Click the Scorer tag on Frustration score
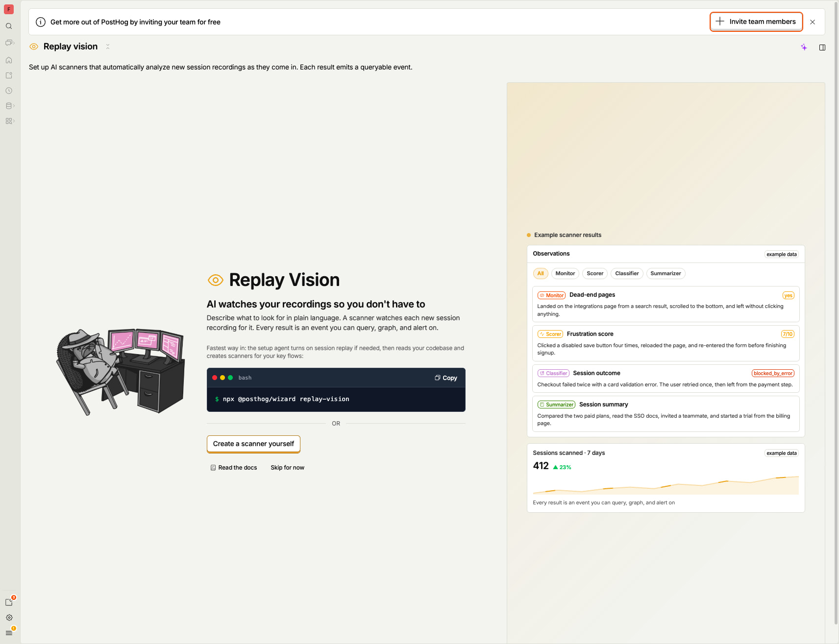Viewport: 839px width, 644px height. (550, 334)
